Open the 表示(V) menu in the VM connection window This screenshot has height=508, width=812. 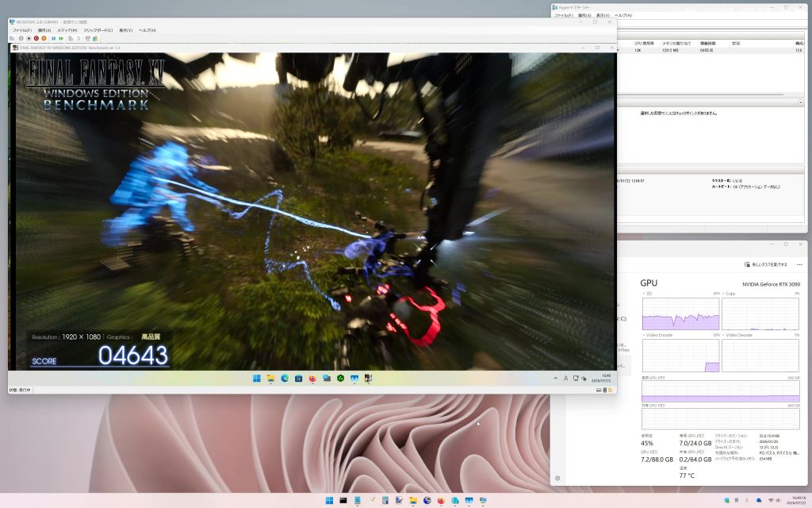click(126, 31)
